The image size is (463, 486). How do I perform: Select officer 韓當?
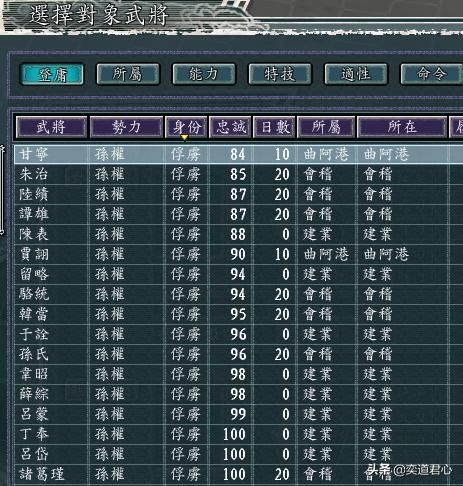point(33,314)
